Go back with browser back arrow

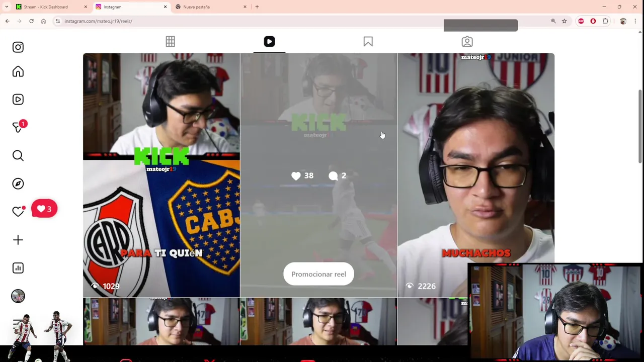point(7,21)
